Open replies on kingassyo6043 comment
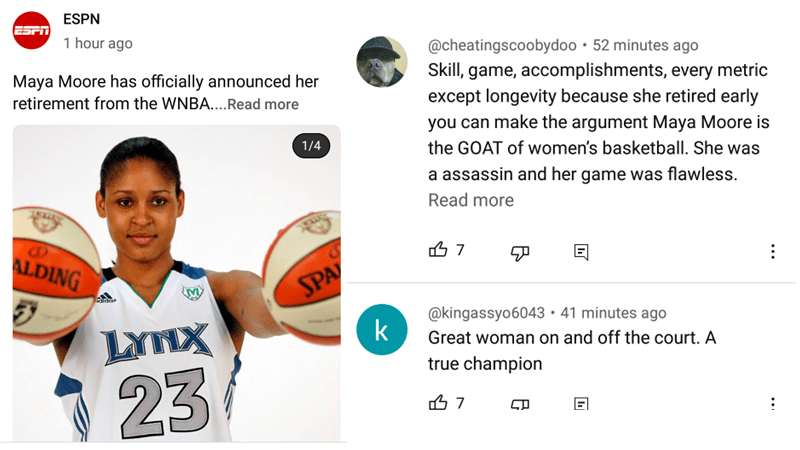Screen dimensions: 800x450 point(581,404)
